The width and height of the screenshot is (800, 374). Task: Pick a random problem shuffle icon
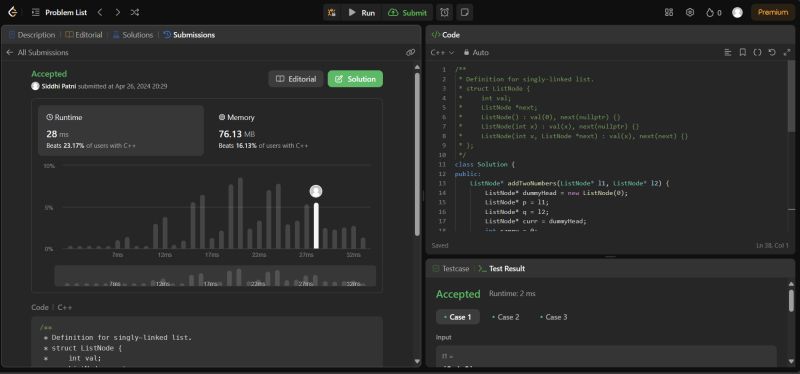point(135,12)
